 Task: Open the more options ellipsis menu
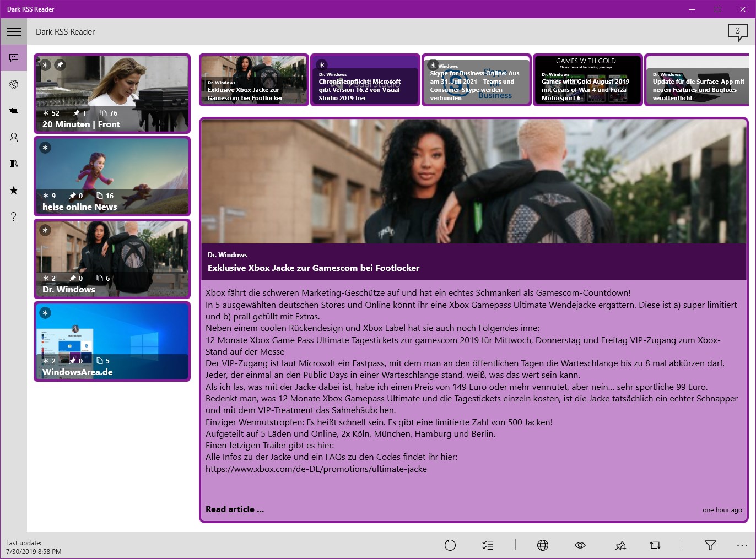(742, 545)
